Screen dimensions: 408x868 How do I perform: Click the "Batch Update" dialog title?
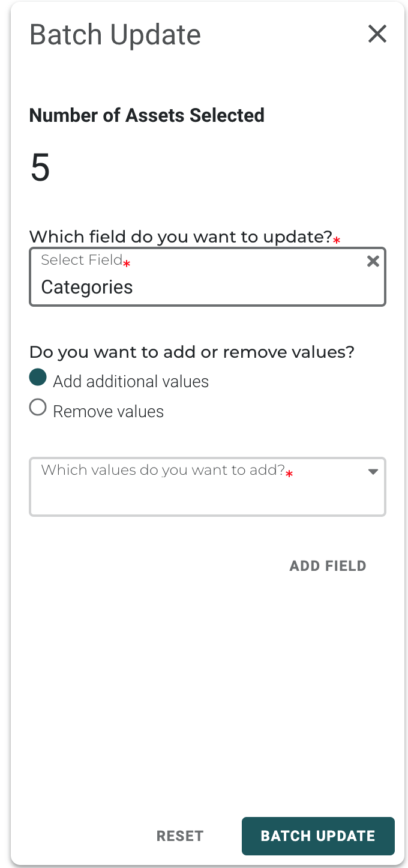tap(115, 35)
